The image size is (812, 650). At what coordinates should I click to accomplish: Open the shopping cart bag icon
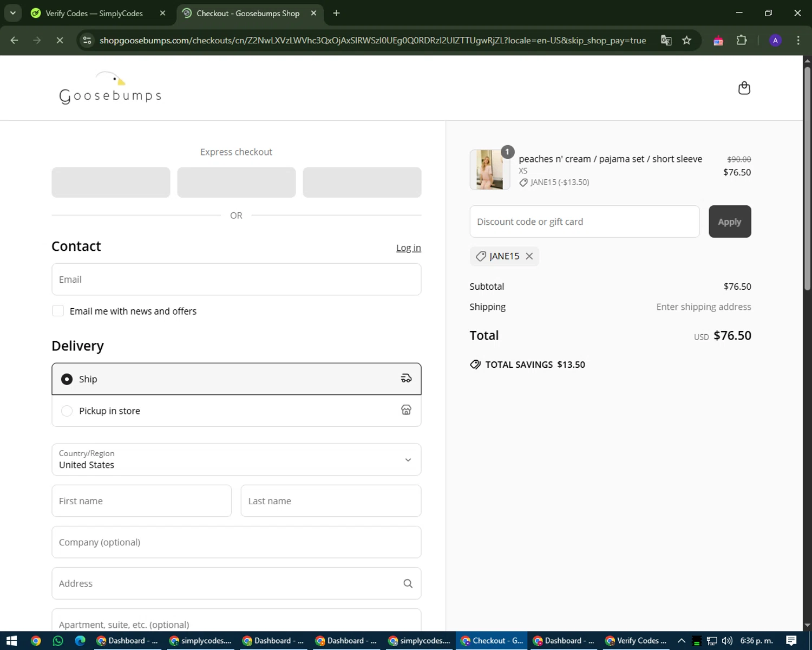744,88
